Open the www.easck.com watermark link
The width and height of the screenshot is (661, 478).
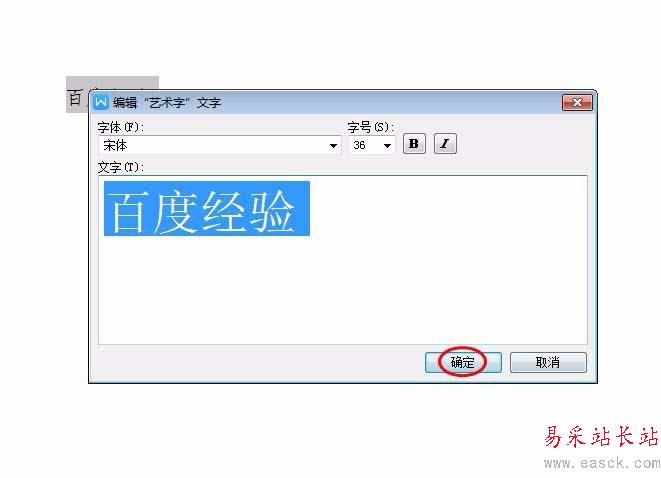tap(602, 463)
